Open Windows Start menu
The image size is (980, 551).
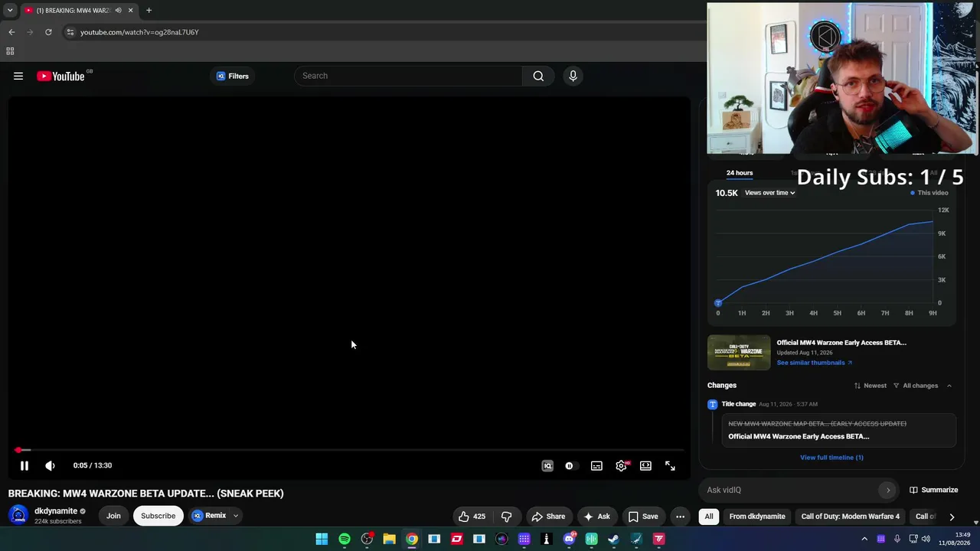pos(322,539)
